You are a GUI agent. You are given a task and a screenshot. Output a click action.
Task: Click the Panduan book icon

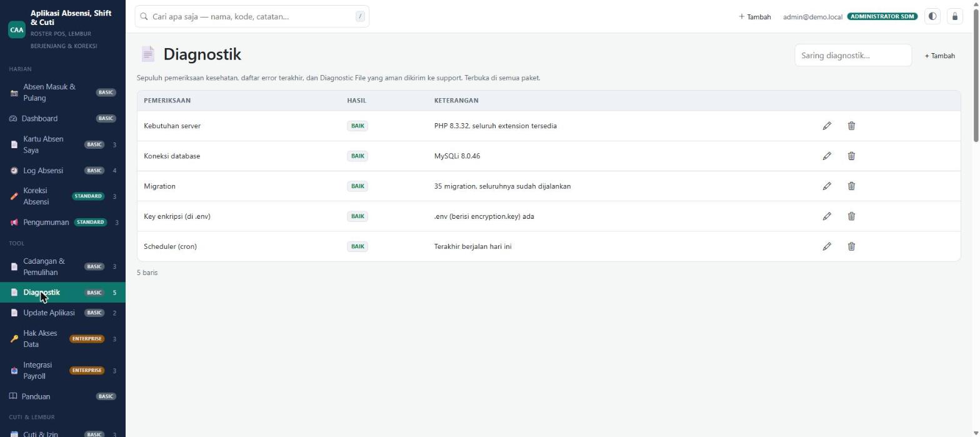(13, 396)
